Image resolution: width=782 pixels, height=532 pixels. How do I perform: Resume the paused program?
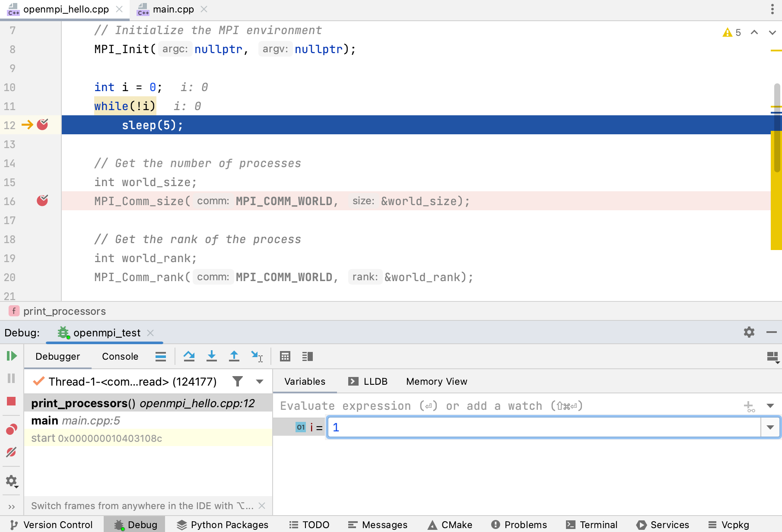click(12, 356)
